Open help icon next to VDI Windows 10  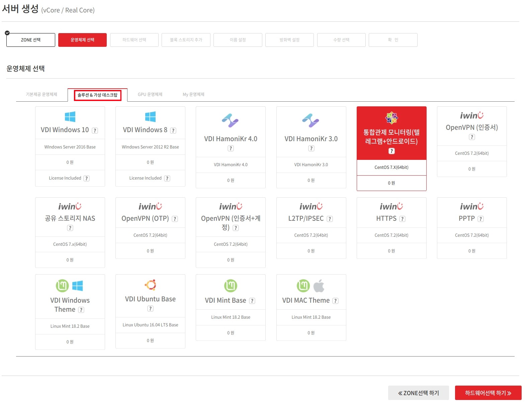pos(95,130)
